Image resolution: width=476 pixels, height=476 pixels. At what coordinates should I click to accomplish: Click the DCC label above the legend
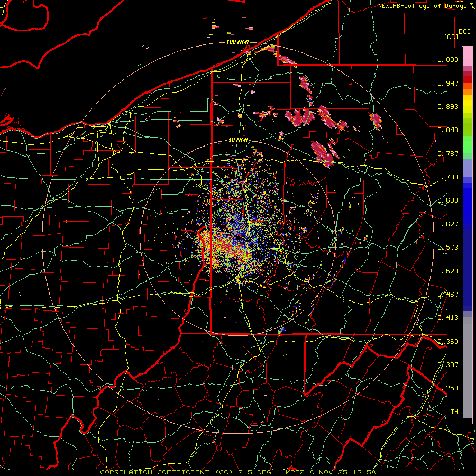(464, 32)
